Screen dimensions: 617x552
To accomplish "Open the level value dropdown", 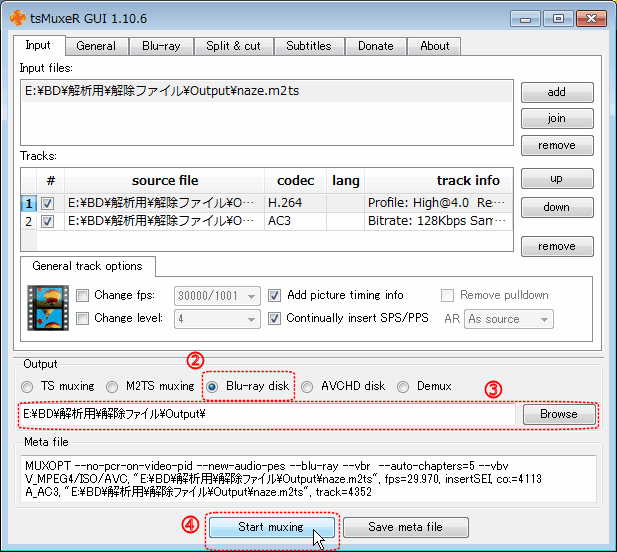I will 217,319.
